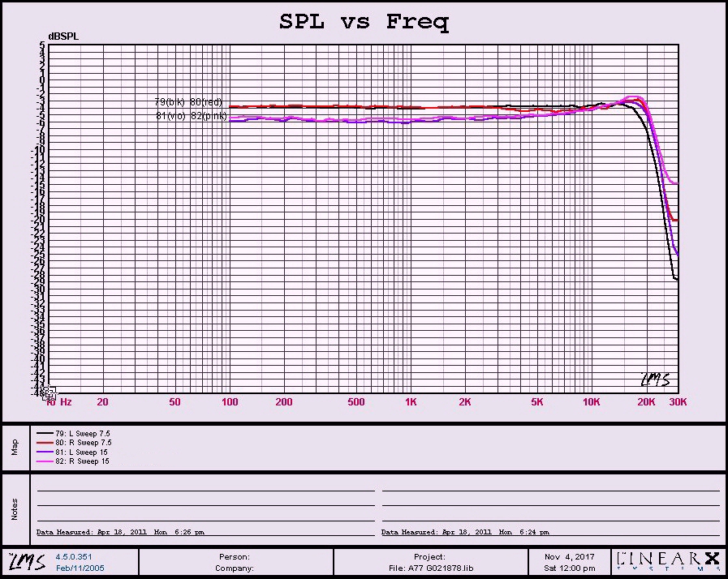The height and width of the screenshot is (579, 728).
Task: Click the LMS watermark inside the graph
Action: (x=655, y=380)
